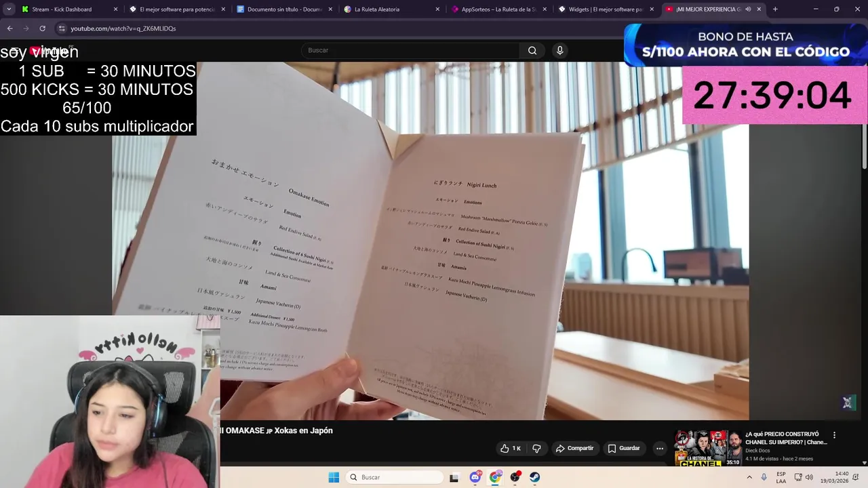
Task: Dislike the video
Action: [x=536, y=448]
